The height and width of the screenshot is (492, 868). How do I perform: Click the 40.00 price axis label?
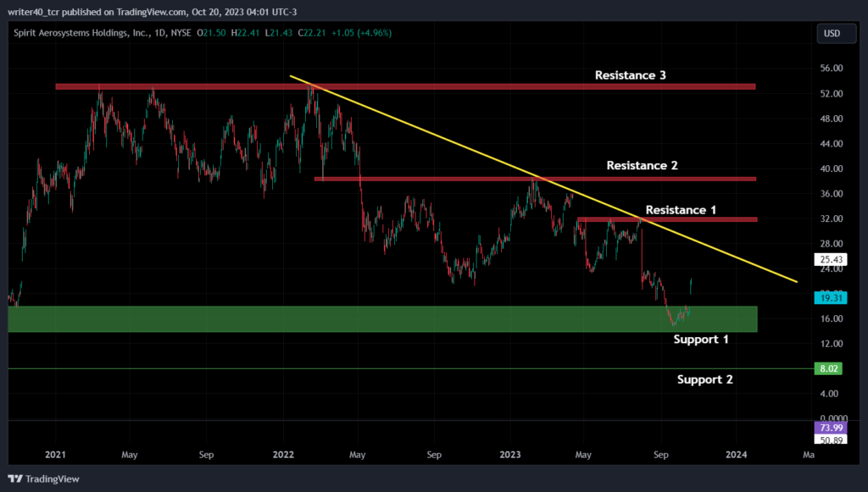click(x=831, y=169)
